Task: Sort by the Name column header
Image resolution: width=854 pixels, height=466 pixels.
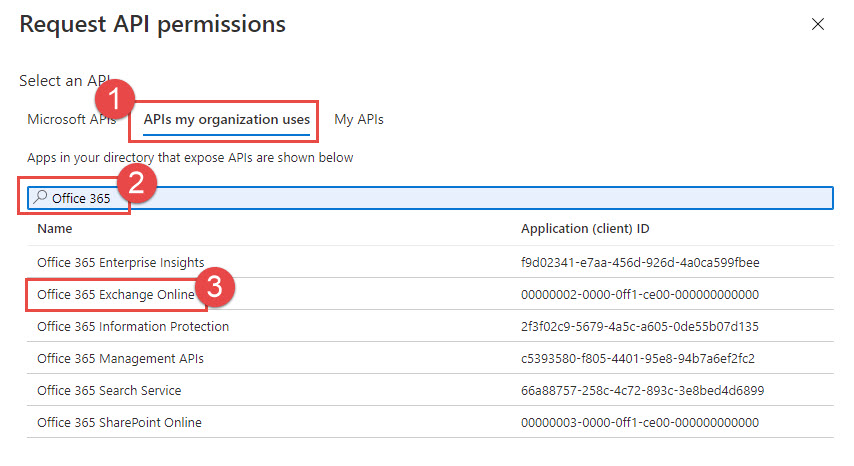Action: [55, 229]
